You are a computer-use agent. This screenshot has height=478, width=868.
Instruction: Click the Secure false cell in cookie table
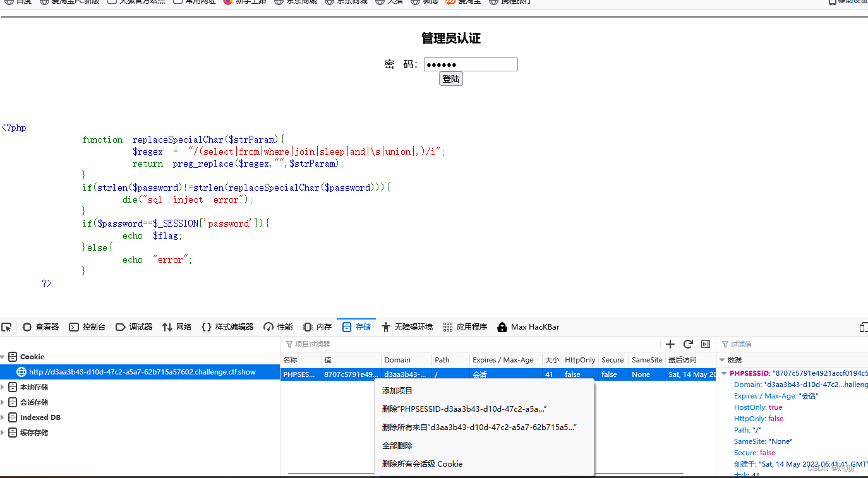[x=608, y=374]
